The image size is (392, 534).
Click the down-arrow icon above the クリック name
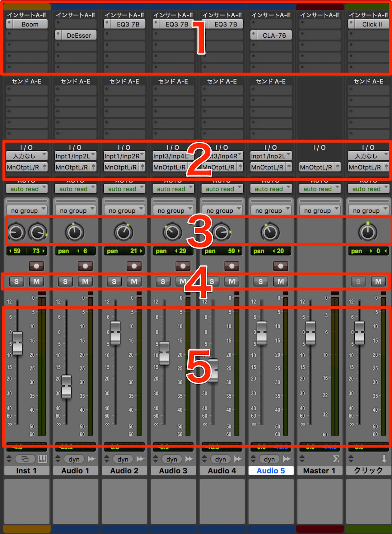pyautogui.click(x=384, y=459)
